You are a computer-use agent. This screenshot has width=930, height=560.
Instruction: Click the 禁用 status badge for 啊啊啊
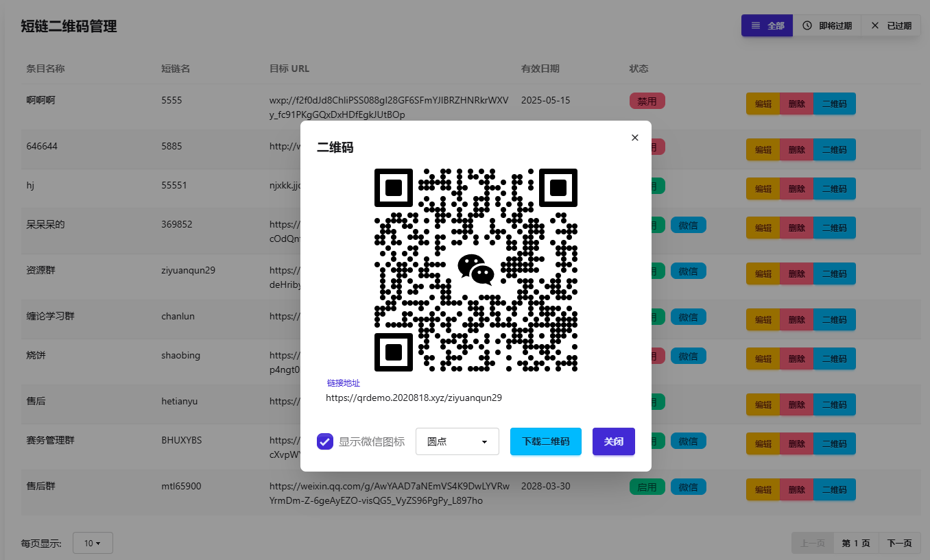point(647,101)
